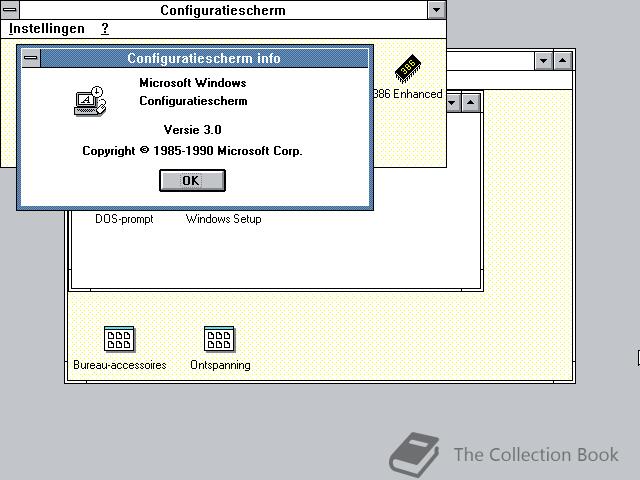Open the Ontspanning group icon
Image resolution: width=640 pixels, height=480 pixels.
[219, 338]
